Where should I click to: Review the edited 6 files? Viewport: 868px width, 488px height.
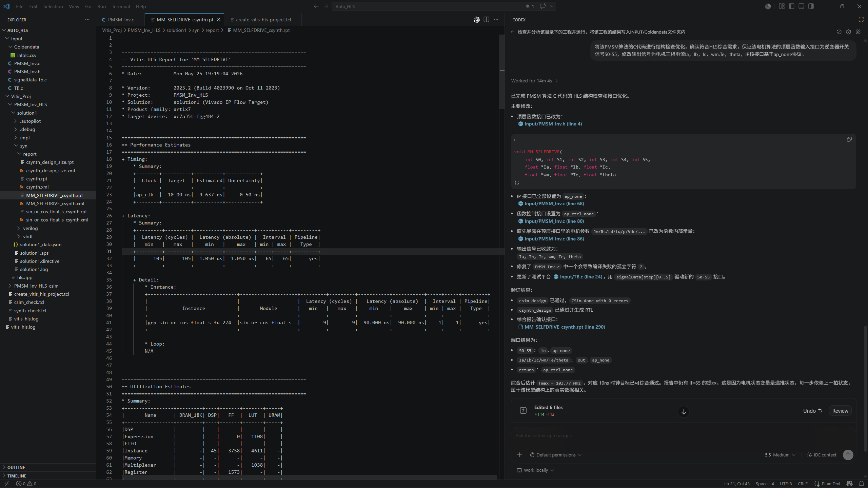point(840,411)
